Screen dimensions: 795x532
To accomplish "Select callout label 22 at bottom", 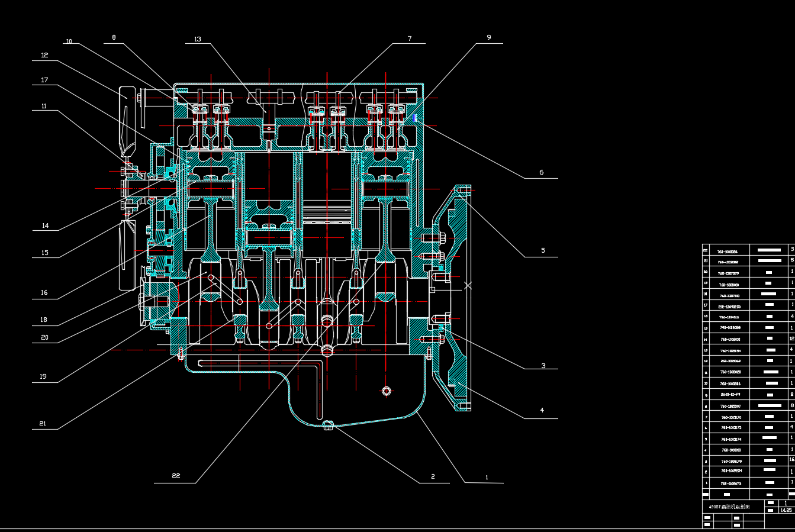I will click(176, 476).
